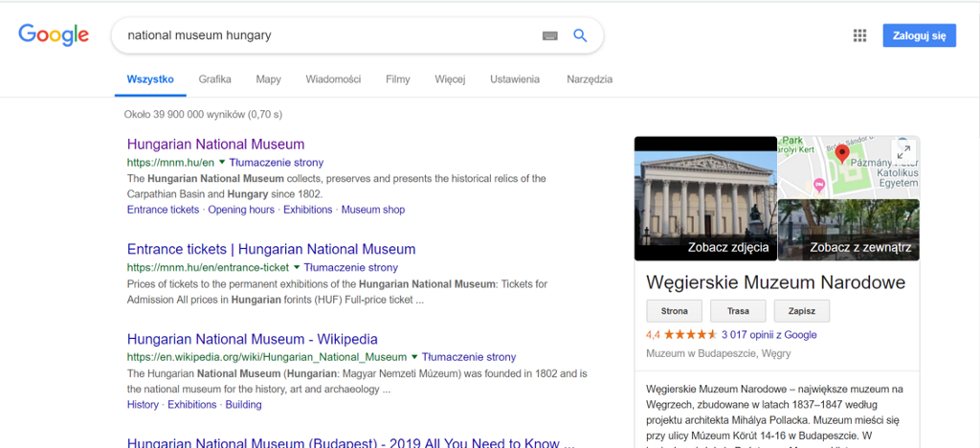This screenshot has height=448, width=980.
Task: Click the Google logo
Action: point(54,35)
